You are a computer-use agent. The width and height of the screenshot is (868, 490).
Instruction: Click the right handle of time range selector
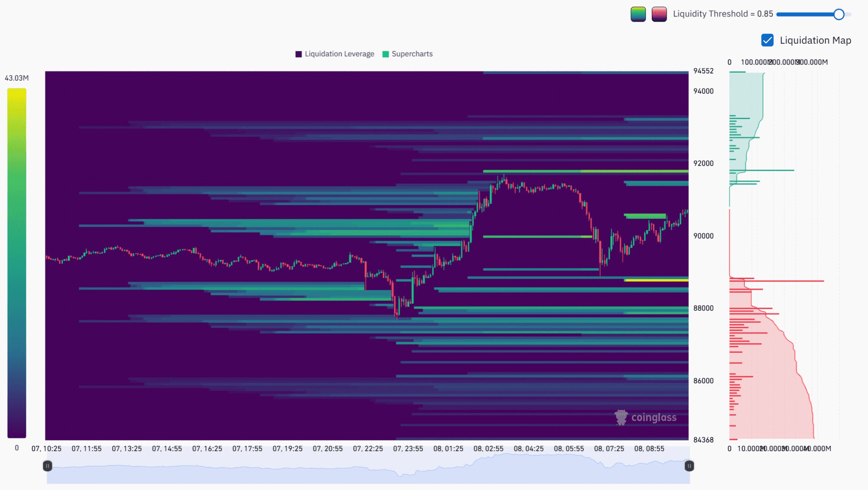(x=689, y=466)
